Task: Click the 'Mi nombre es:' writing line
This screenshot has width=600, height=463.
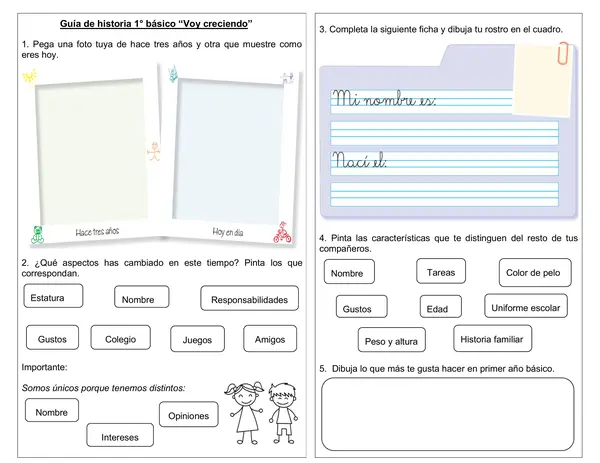Action: (x=421, y=101)
